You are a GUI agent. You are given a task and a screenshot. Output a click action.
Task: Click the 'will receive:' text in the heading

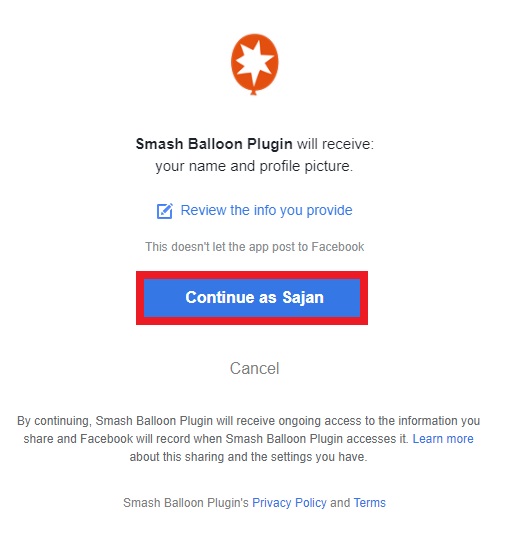point(335,144)
